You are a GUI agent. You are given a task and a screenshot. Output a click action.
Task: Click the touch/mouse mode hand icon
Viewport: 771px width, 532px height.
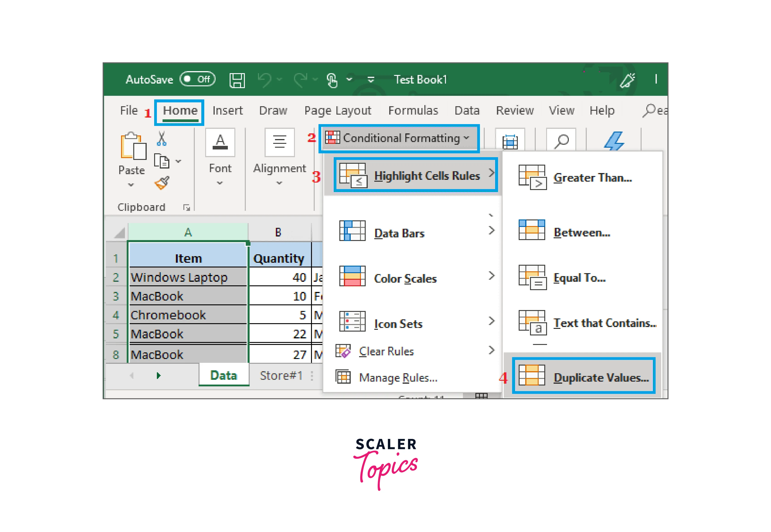coord(332,80)
